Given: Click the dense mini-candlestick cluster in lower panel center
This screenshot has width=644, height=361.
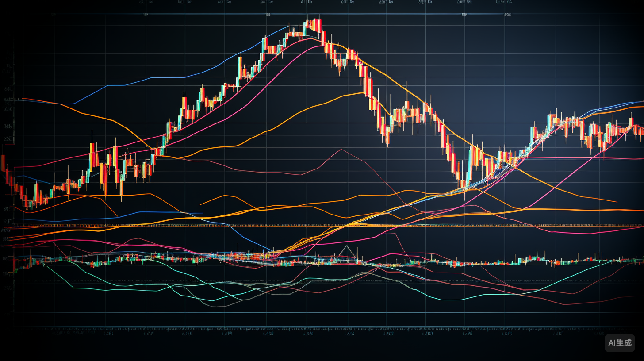Looking at the screenshot, I should coord(248,257).
